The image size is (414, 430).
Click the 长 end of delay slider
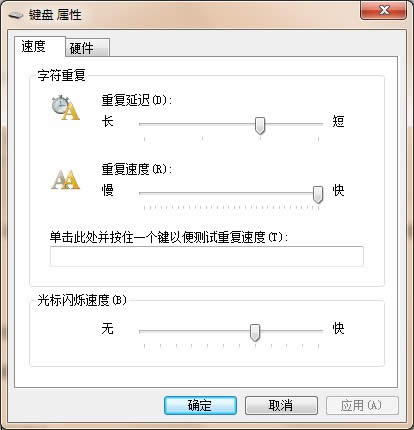pos(107,121)
